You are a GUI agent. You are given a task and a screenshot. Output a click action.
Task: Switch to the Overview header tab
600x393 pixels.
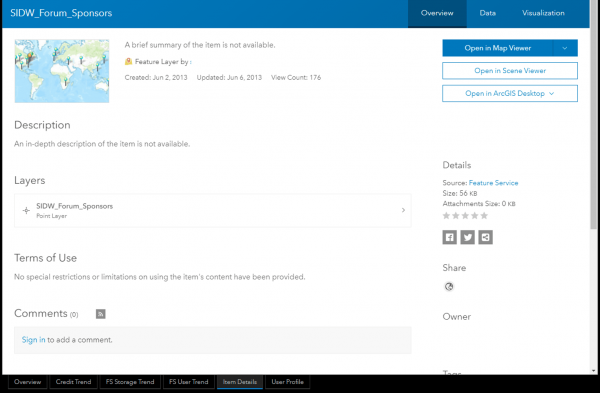[437, 13]
